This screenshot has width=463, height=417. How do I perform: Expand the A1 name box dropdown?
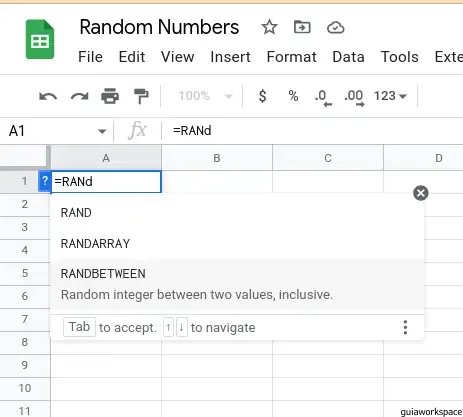pos(102,131)
